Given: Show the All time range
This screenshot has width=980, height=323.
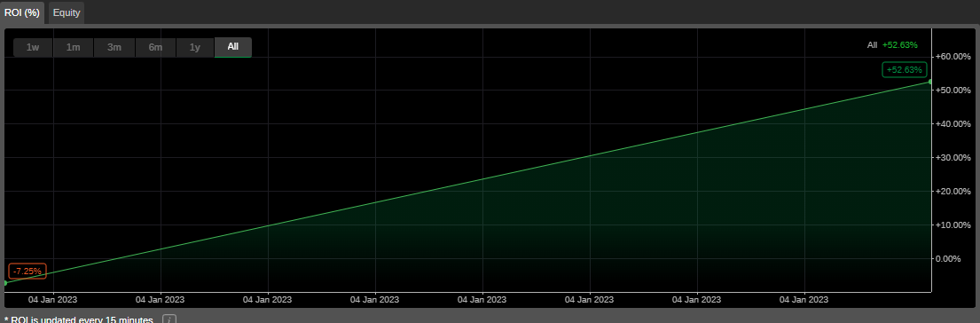Looking at the screenshot, I should pyautogui.click(x=233, y=47).
